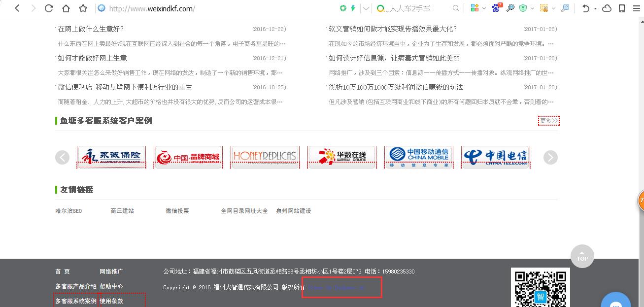Open article 软文营销如何做才能实现传播效果最大化?

click(393, 29)
